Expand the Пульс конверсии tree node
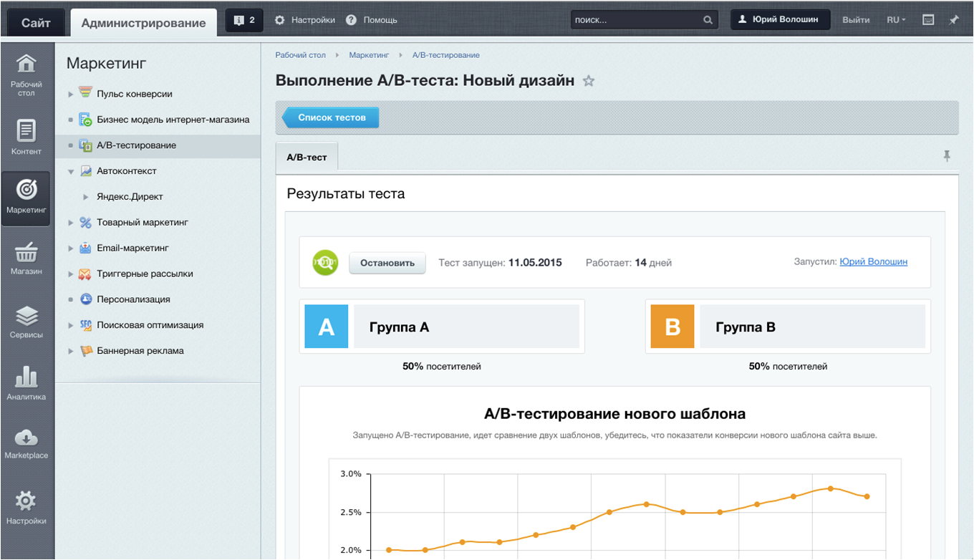 click(71, 94)
